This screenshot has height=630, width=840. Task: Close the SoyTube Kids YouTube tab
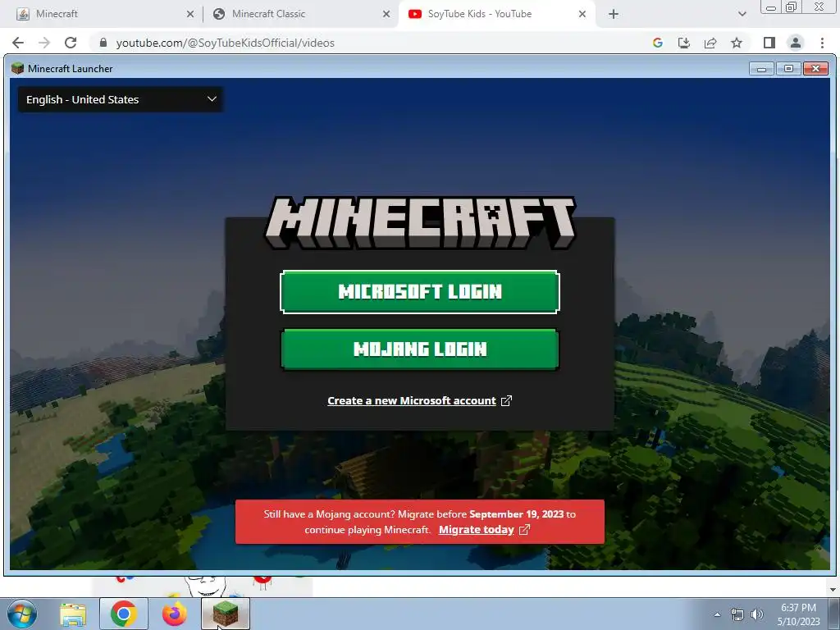point(582,15)
